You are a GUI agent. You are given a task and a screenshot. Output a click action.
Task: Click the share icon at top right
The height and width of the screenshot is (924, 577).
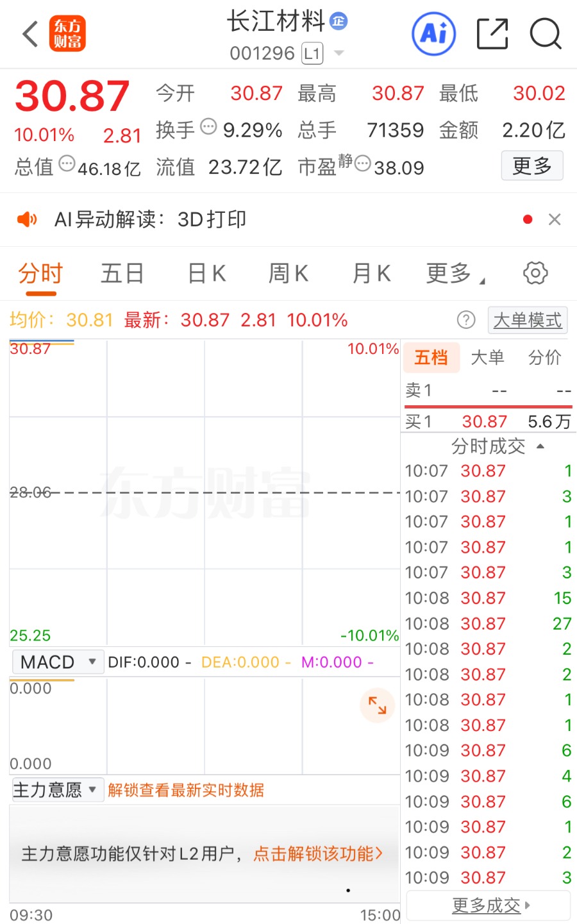click(492, 34)
